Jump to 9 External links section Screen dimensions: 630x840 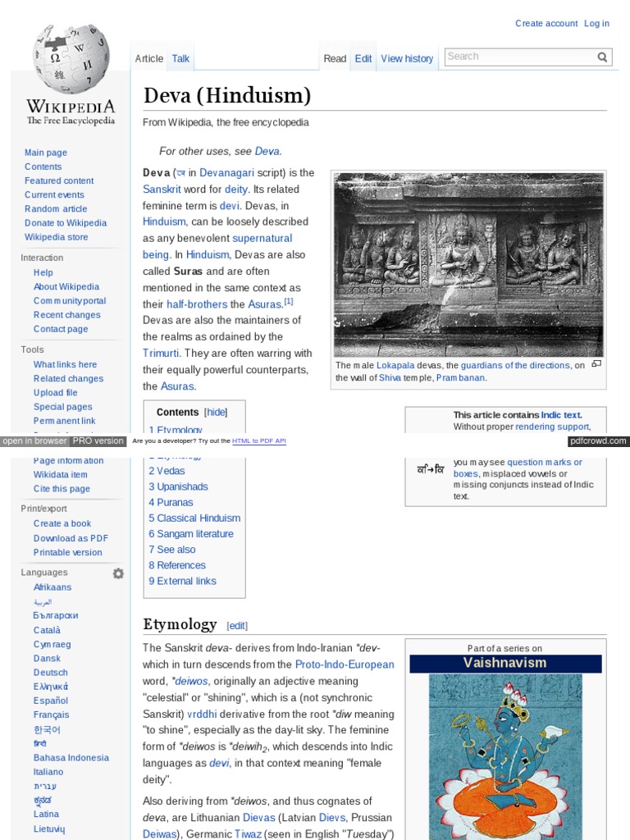183,581
